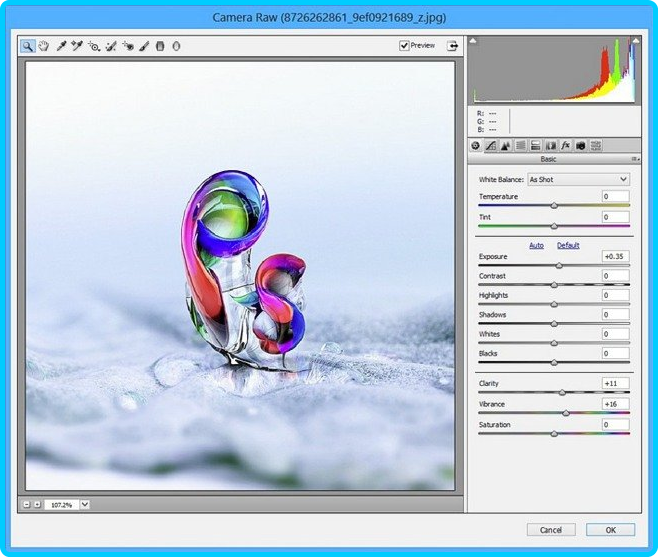This screenshot has height=557, width=658.
Task: Click the Highlights slider handle
Action: [x=554, y=304]
